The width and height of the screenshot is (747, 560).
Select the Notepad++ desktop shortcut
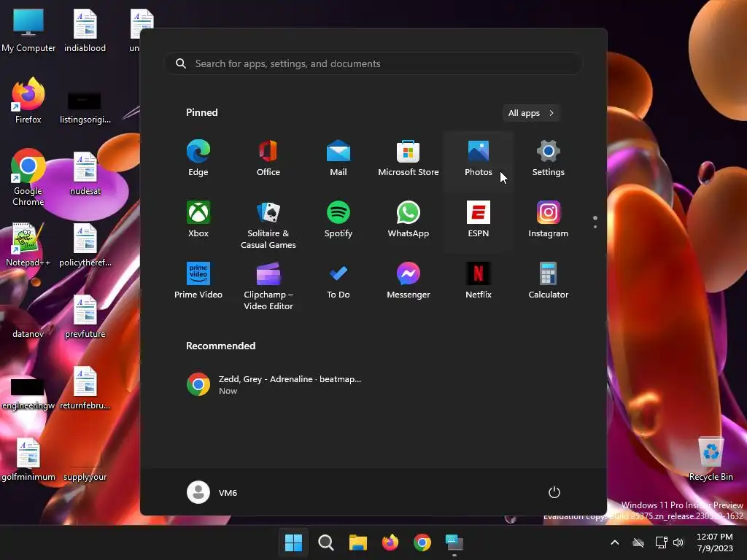coord(28,245)
